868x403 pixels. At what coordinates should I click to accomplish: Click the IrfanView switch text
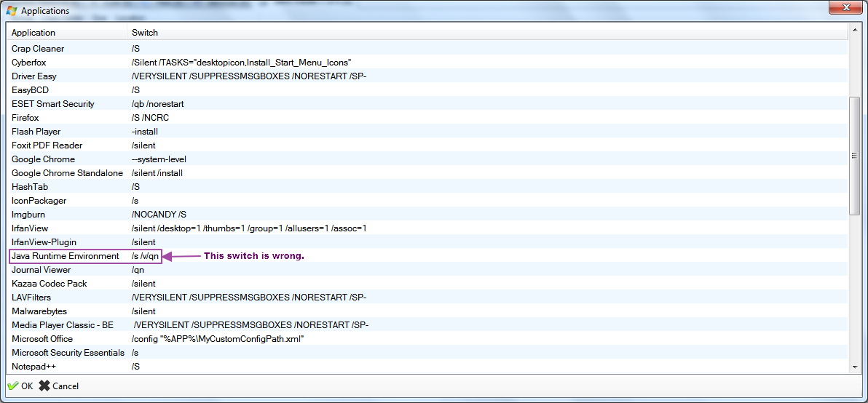click(249, 228)
